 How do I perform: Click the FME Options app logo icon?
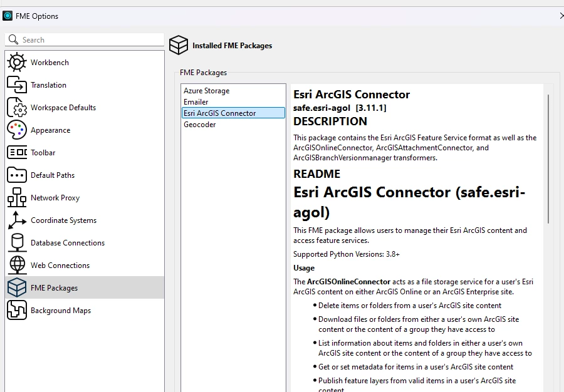pyautogui.click(x=7, y=16)
